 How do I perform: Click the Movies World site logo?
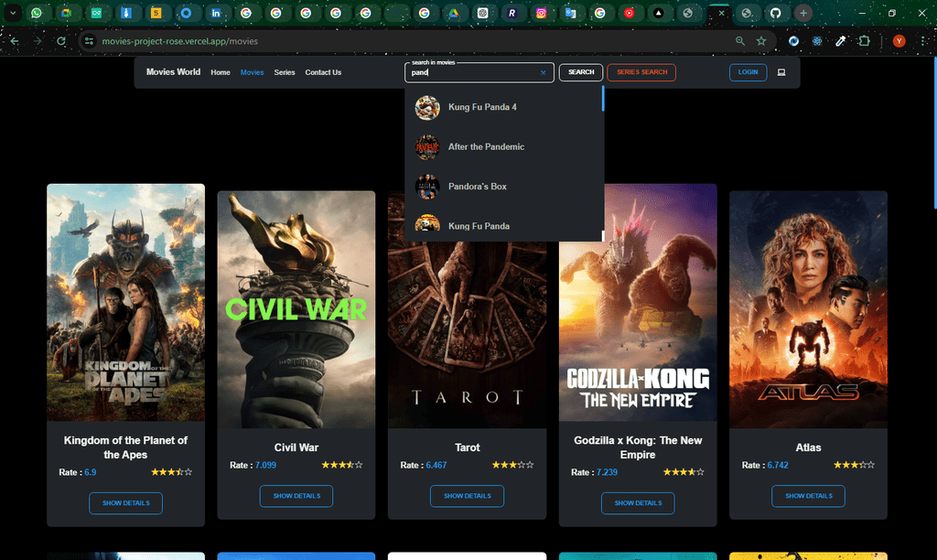point(173,71)
